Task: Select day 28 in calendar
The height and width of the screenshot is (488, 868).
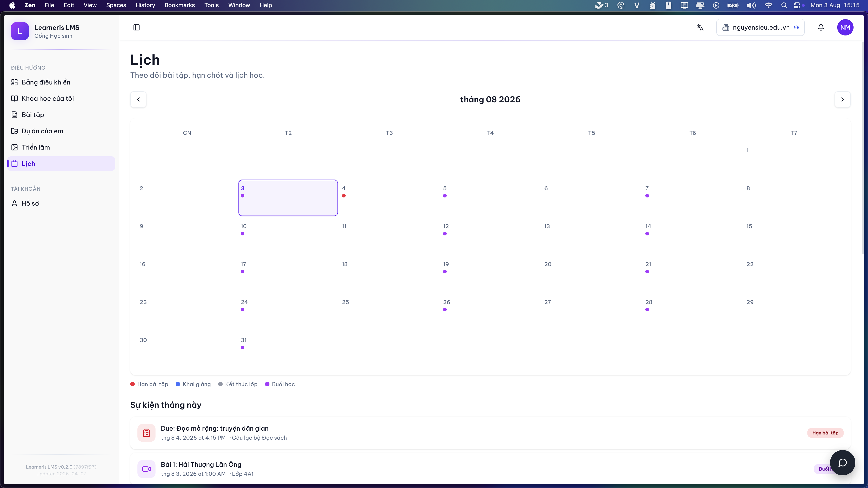Action: coord(692,312)
